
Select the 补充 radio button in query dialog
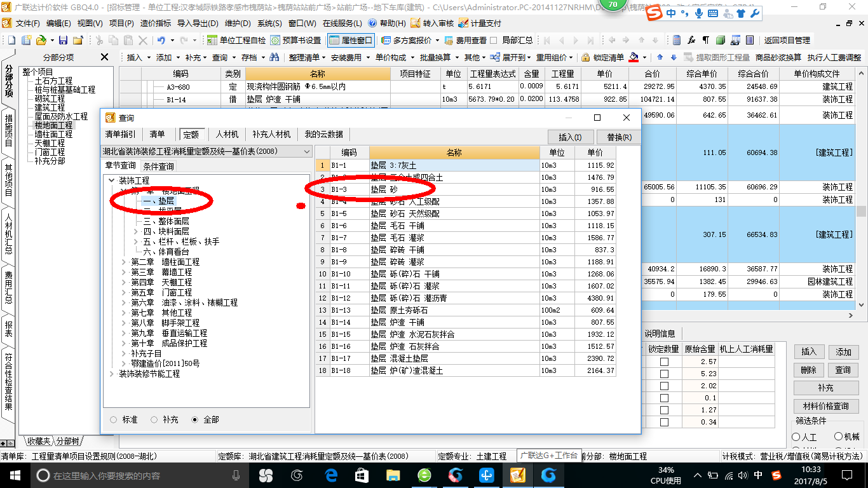click(154, 419)
